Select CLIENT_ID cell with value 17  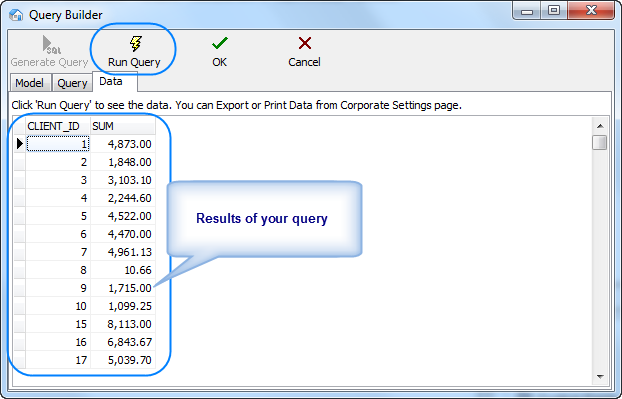pyautogui.click(x=58, y=360)
